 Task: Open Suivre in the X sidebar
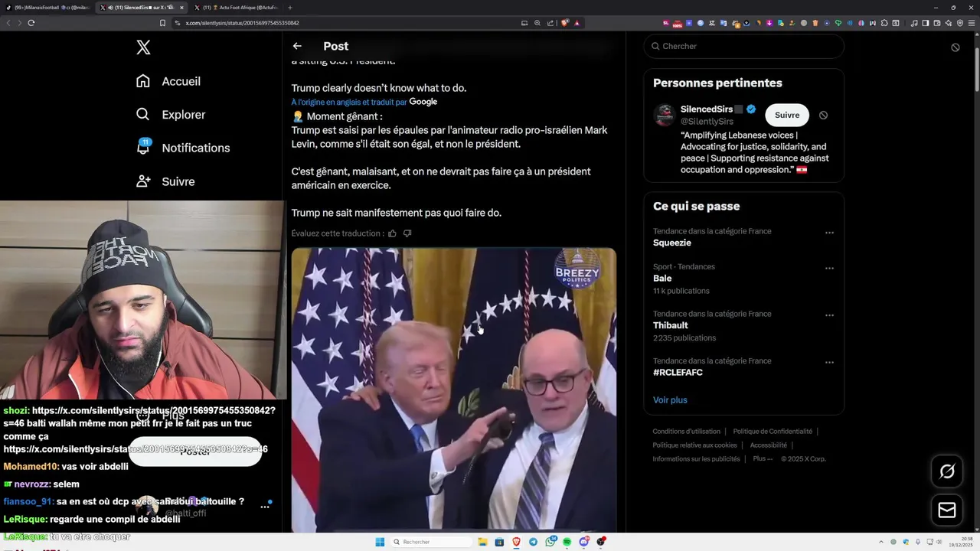coord(165,181)
